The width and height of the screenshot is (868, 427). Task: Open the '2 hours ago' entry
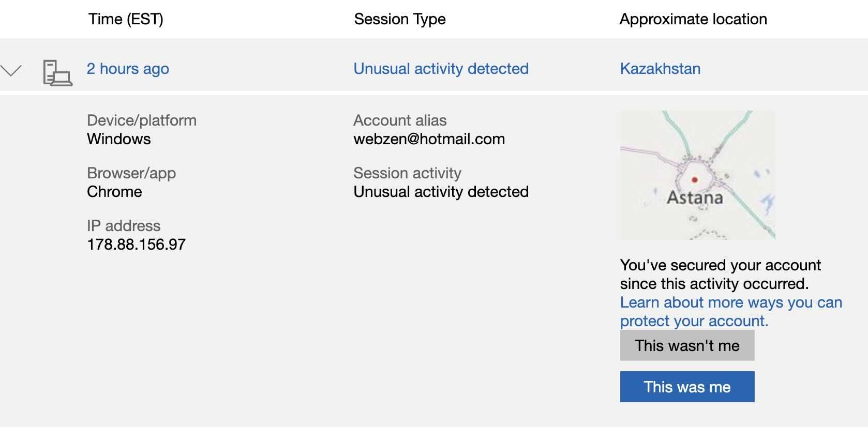[128, 69]
